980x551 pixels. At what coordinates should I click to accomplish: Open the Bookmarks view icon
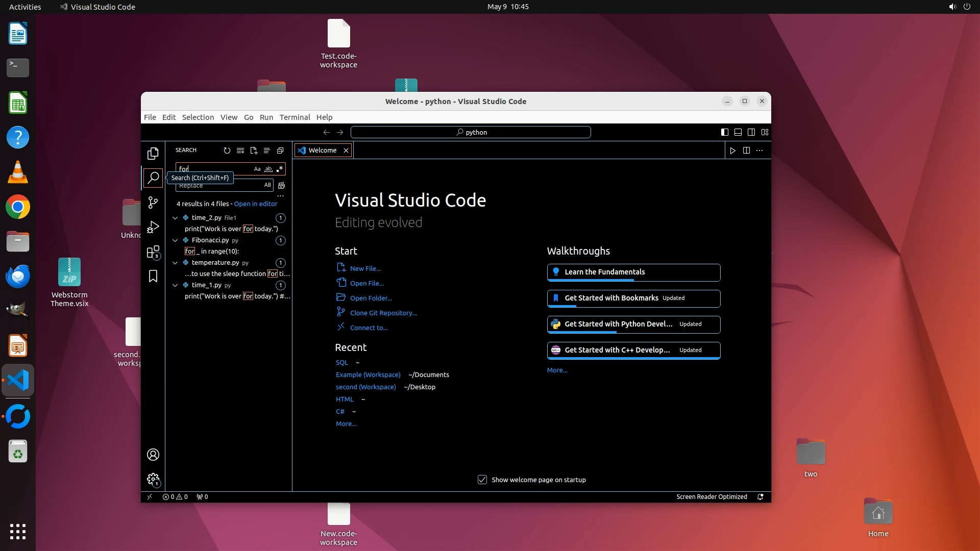click(153, 276)
